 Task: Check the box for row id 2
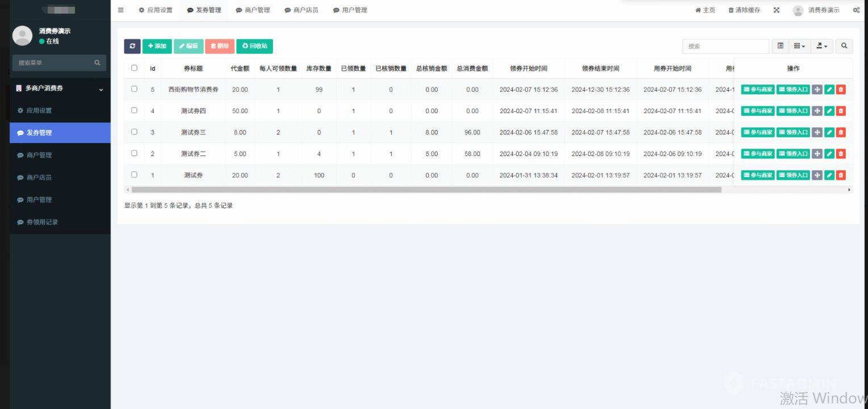(134, 153)
